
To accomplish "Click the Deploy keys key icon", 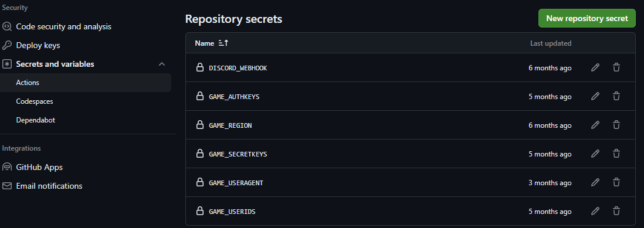I will (x=7, y=45).
